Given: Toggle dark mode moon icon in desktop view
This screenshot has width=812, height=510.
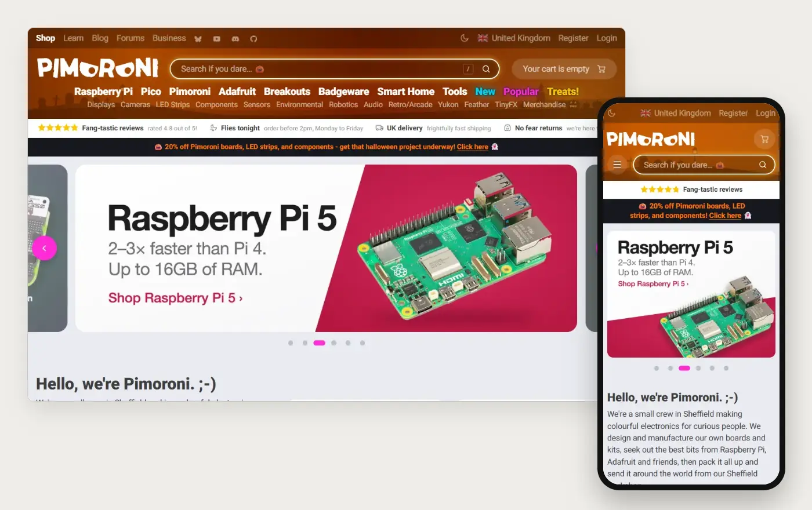Looking at the screenshot, I should click(x=465, y=38).
